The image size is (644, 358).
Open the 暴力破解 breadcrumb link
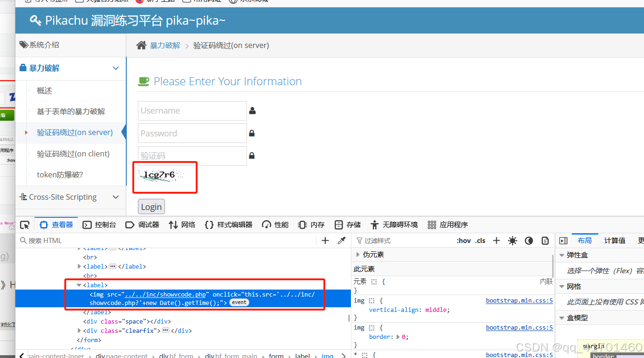click(x=165, y=45)
